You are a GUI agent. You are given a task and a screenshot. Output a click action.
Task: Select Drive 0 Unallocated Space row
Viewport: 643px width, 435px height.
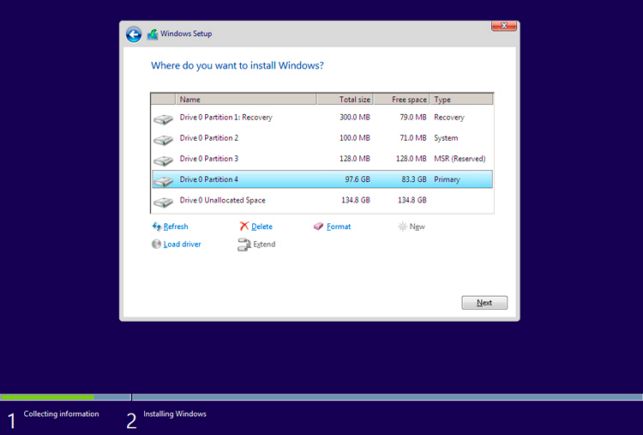coord(322,200)
